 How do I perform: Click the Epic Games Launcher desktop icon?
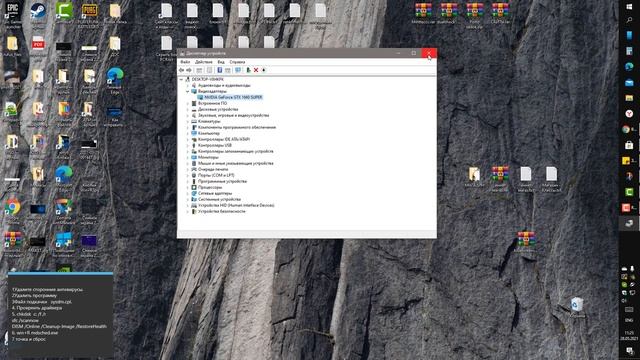tap(13, 11)
